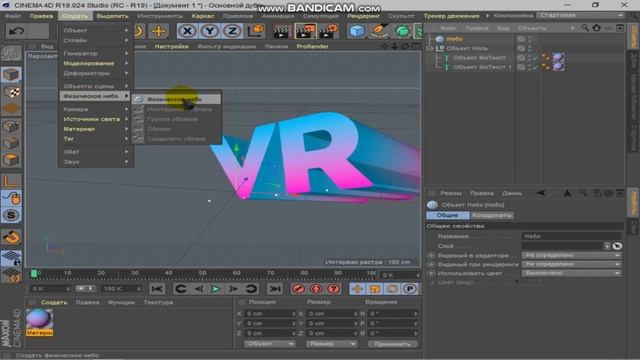Select the yellow plus recent-tool icon
640x360 pixels.
point(158,31)
